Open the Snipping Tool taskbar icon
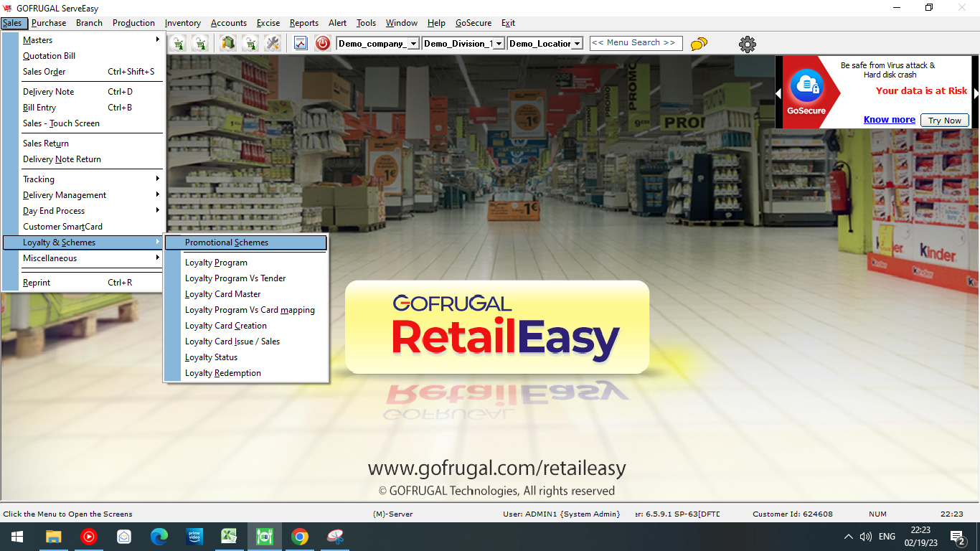 (x=335, y=537)
